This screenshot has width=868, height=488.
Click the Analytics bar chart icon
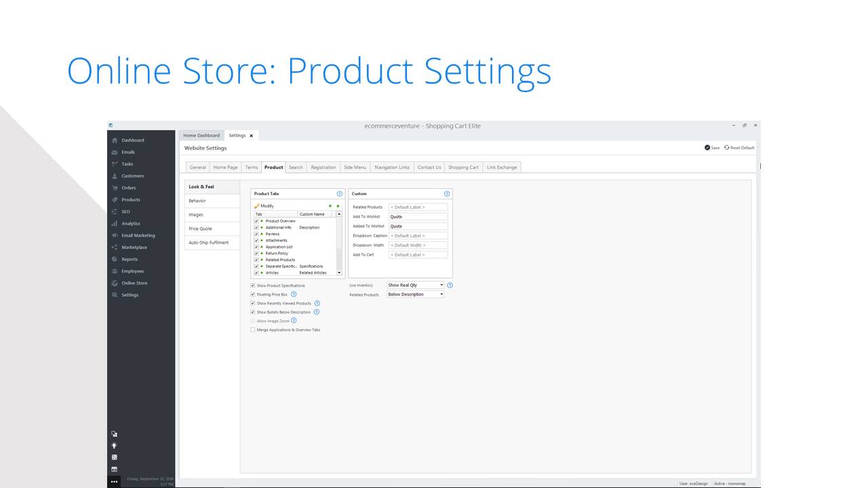[x=115, y=224]
